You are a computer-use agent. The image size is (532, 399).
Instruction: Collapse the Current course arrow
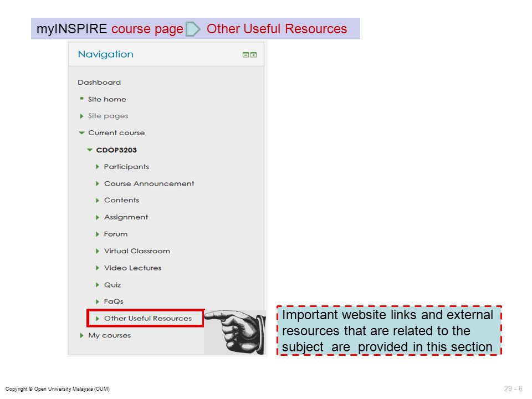tap(81, 133)
